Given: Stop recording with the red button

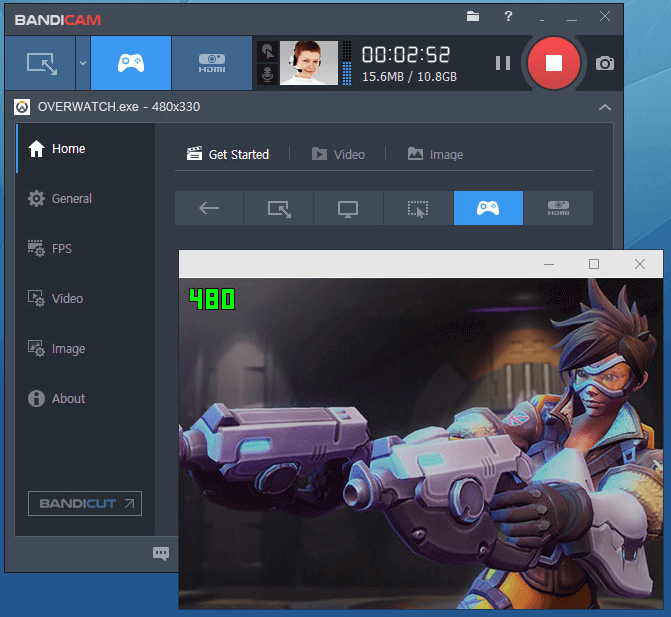Looking at the screenshot, I should coord(554,63).
